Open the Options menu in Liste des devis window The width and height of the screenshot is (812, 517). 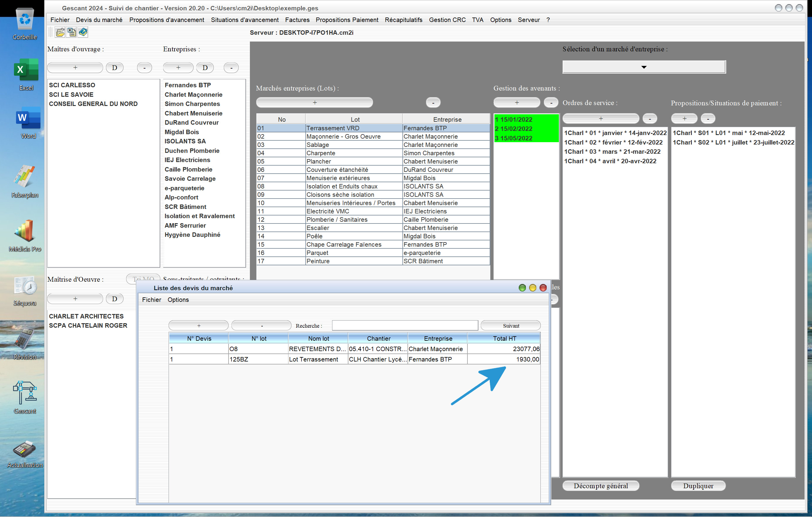point(178,299)
